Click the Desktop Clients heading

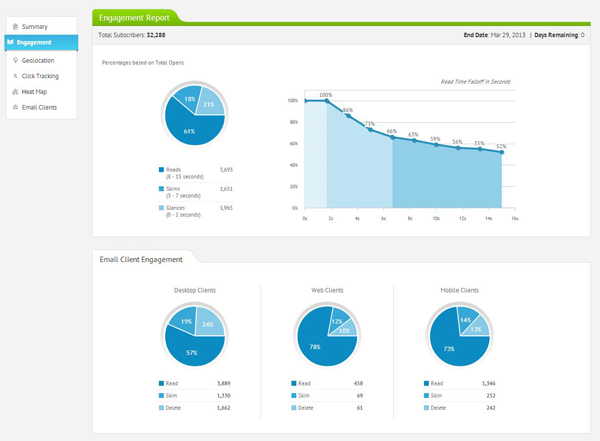[195, 290]
